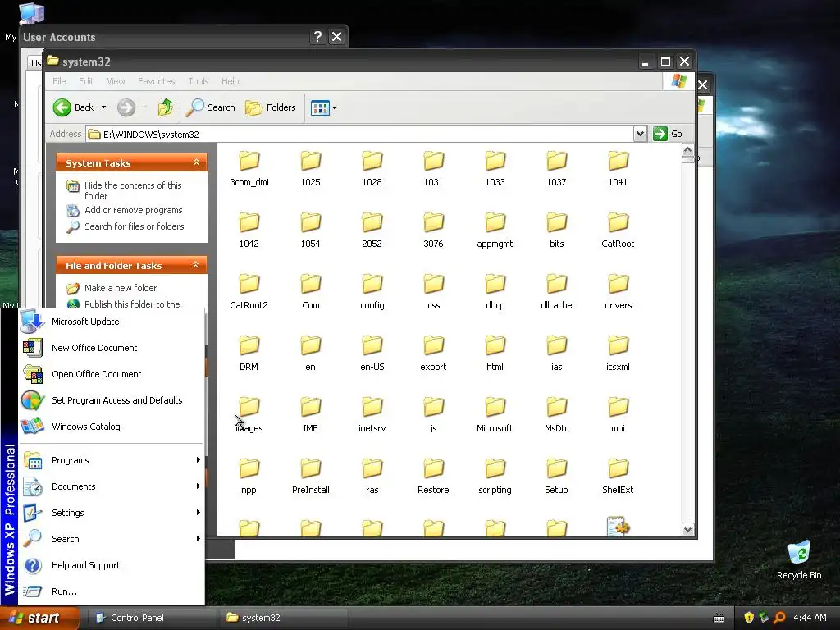Open Set Program Access and Defaults

tap(112, 400)
